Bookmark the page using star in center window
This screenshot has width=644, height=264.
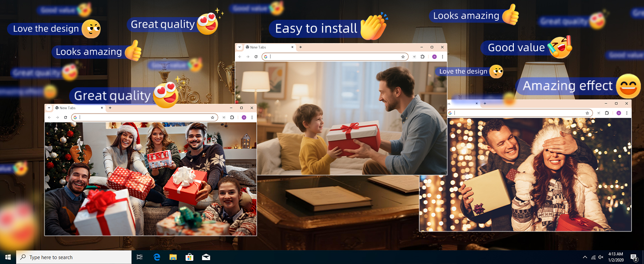pyautogui.click(x=402, y=57)
